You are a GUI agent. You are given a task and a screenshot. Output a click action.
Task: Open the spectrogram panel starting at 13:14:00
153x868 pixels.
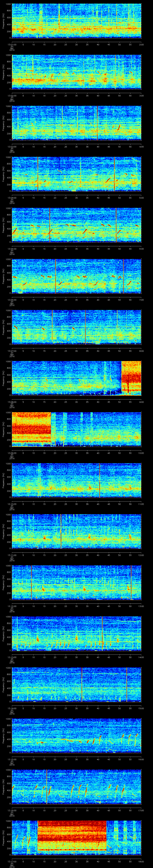pyautogui.click(x=76, y=685)
